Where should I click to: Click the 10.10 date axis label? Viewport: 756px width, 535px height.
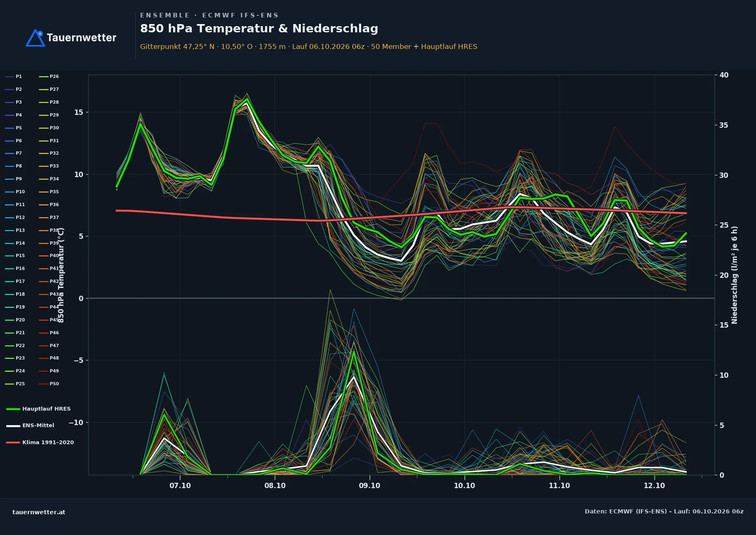[x=465, y=486]
